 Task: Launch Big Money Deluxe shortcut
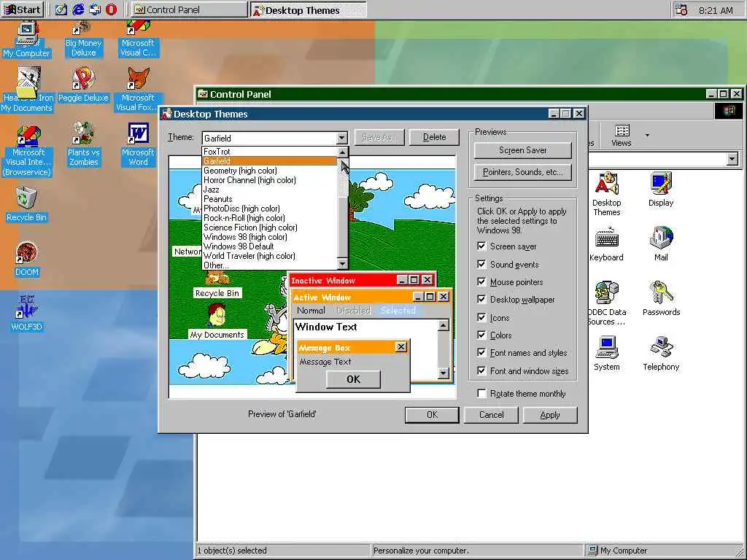[x=83, y=40]
